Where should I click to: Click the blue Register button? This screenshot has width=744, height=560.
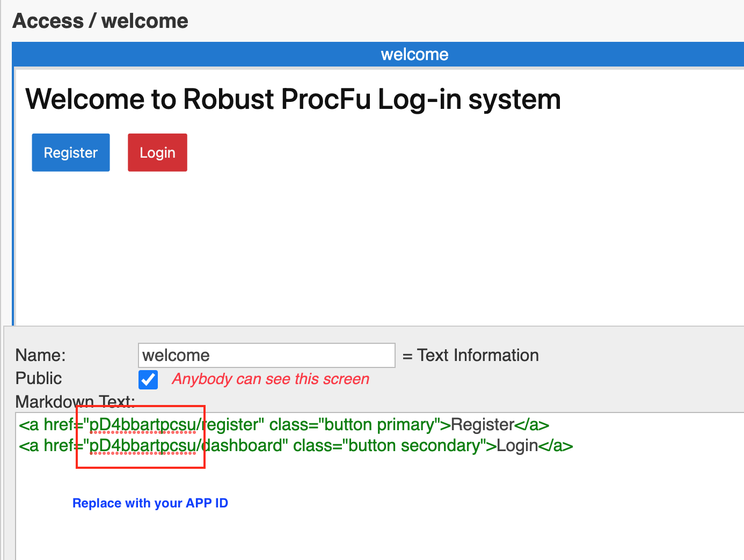(x=71, y=153)
